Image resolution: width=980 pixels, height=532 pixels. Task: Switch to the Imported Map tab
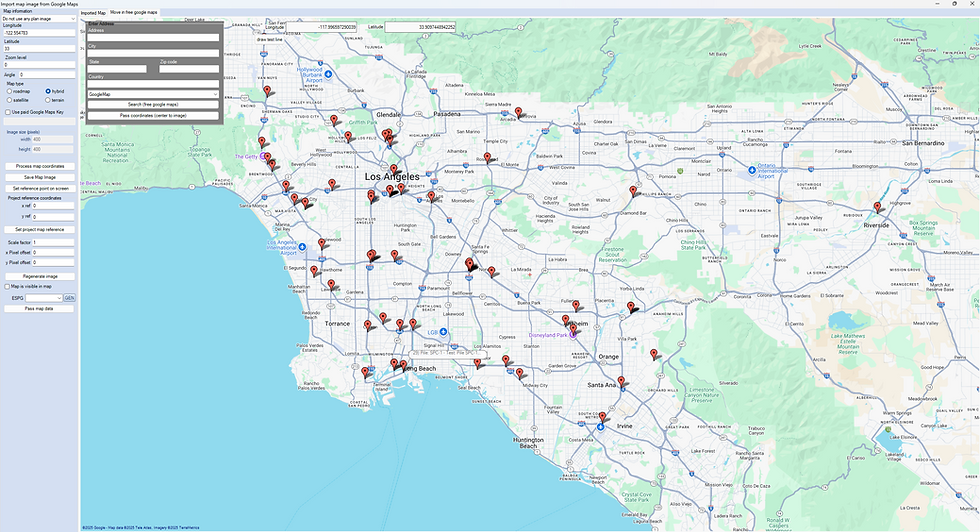(x=93, y=13)
